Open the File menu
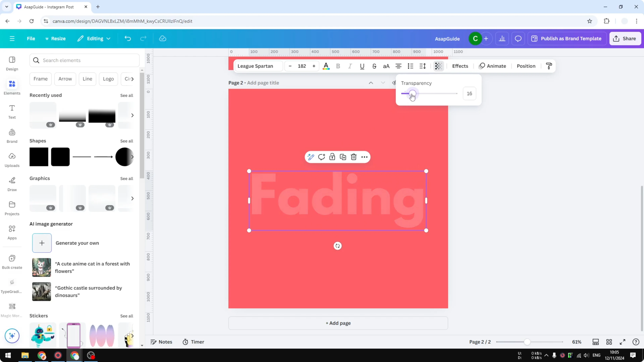The height and width of the screenshot is (362, 644). coord(31,38)
